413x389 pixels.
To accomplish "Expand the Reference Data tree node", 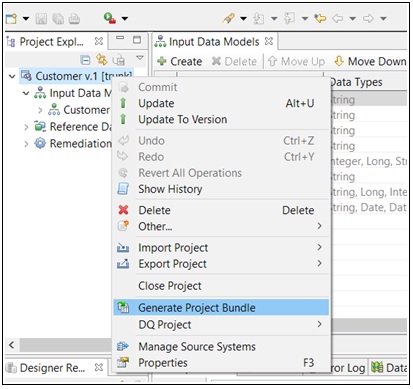I will (26, 127).
